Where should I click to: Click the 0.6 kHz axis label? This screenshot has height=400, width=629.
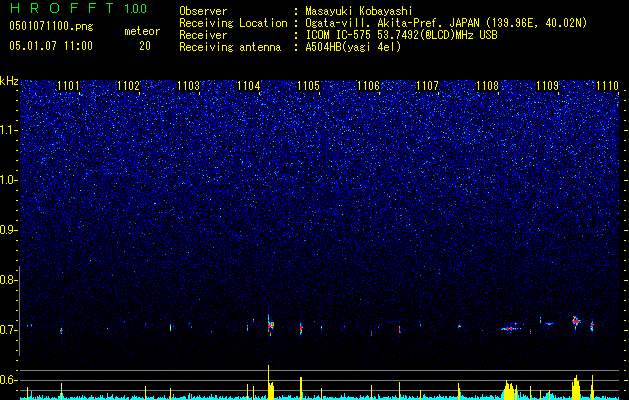[8, 380]
